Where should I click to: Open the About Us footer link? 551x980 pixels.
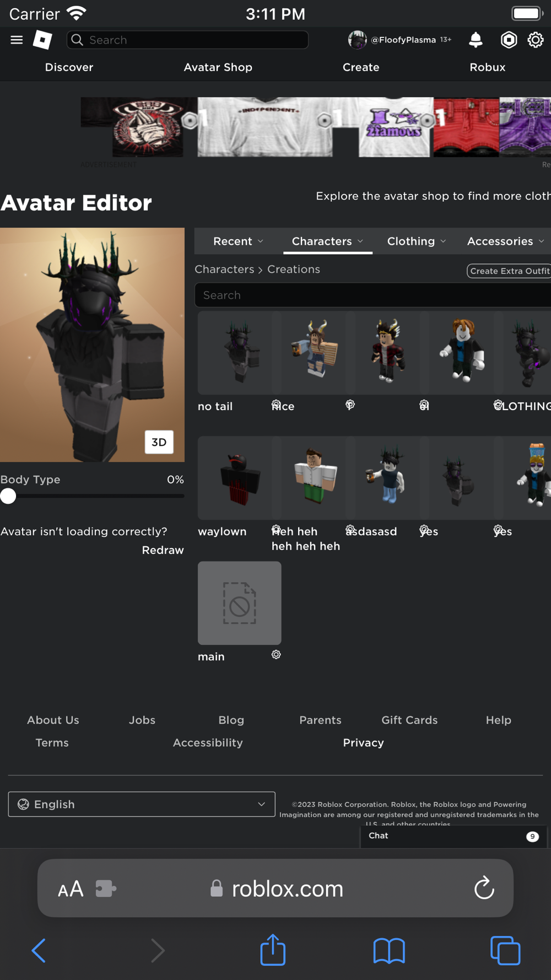point(53,720)
